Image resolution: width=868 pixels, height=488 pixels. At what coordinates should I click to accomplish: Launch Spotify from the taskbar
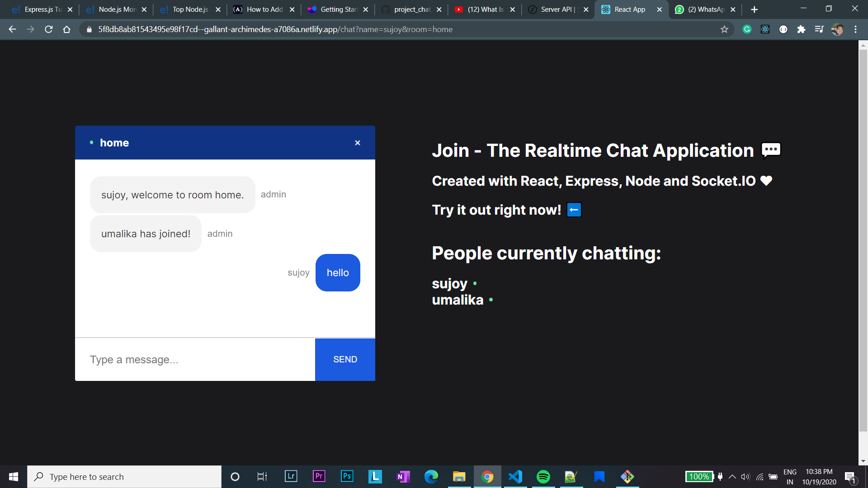(543, 477)
